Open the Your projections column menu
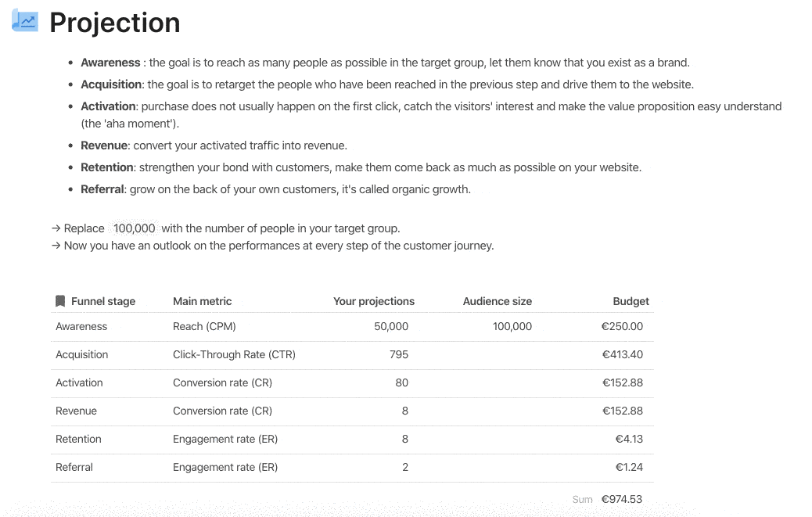The width and height of the screenshot is (812, 517). [374, 301]
